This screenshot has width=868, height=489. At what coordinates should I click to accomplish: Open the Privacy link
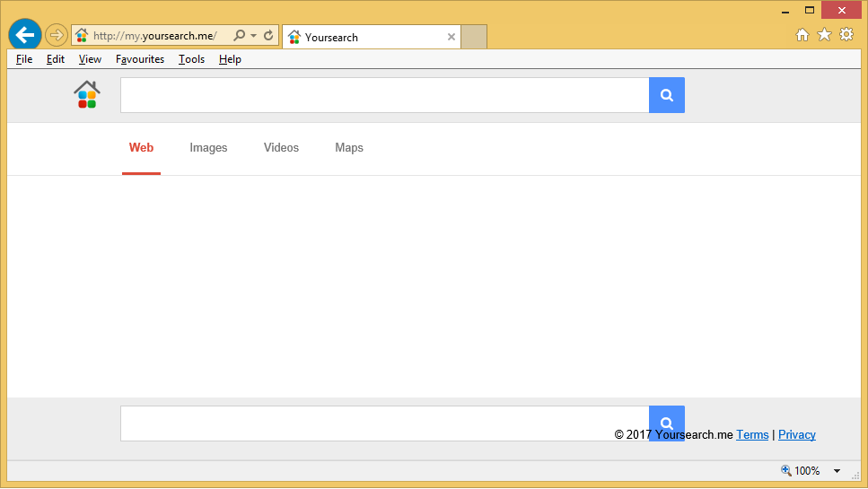coord(797,435)
